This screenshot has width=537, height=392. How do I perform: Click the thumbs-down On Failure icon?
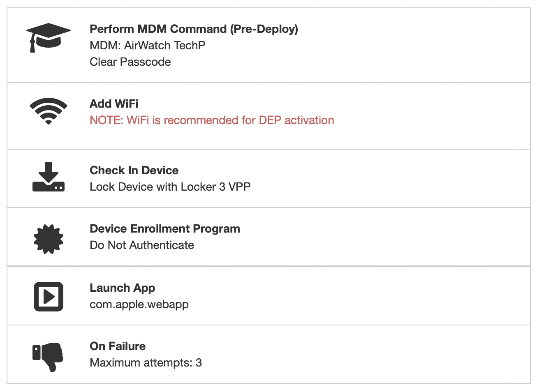[x=48, y=357]
